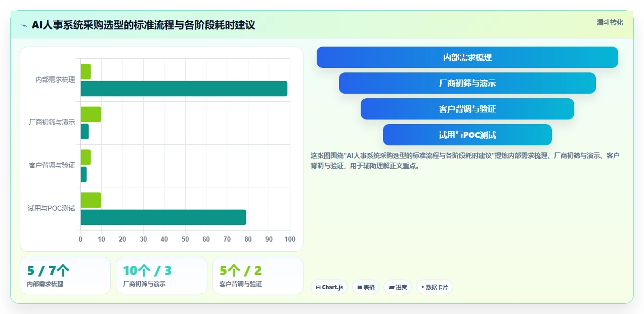Click the x-axis tick value 0
The image size is (644, 314).
click(x=80, y=239)
